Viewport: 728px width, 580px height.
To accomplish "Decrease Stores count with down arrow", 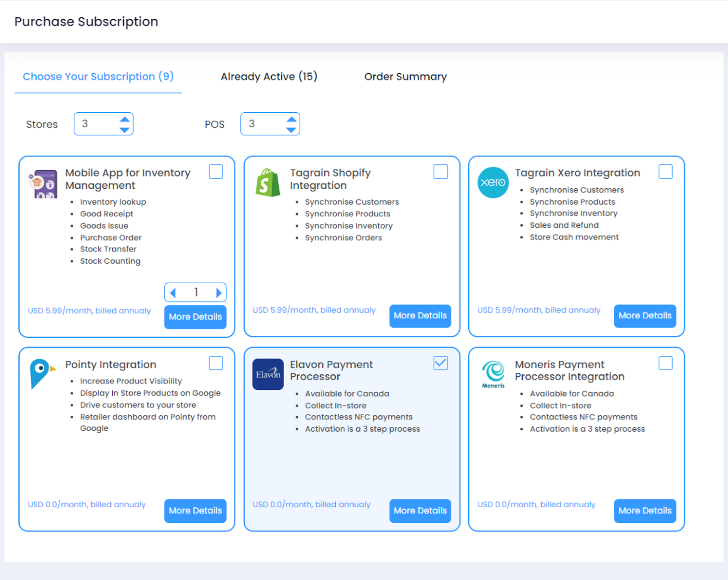I will tap(124, 130).
